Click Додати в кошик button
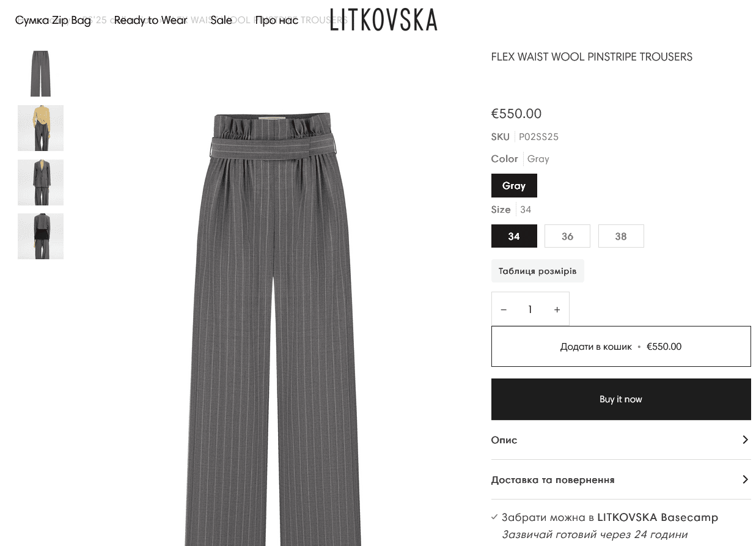Viewport: 756px width, 546px height. click(621, 346)
